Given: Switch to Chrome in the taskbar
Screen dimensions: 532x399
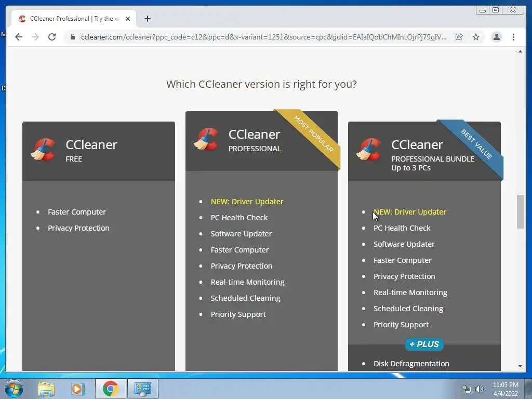Looking at the screenshot, I should [x=110, y=389].
